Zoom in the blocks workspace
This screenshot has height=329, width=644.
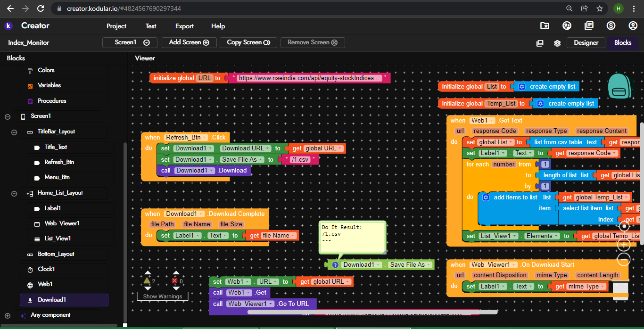tap(624, 245)
